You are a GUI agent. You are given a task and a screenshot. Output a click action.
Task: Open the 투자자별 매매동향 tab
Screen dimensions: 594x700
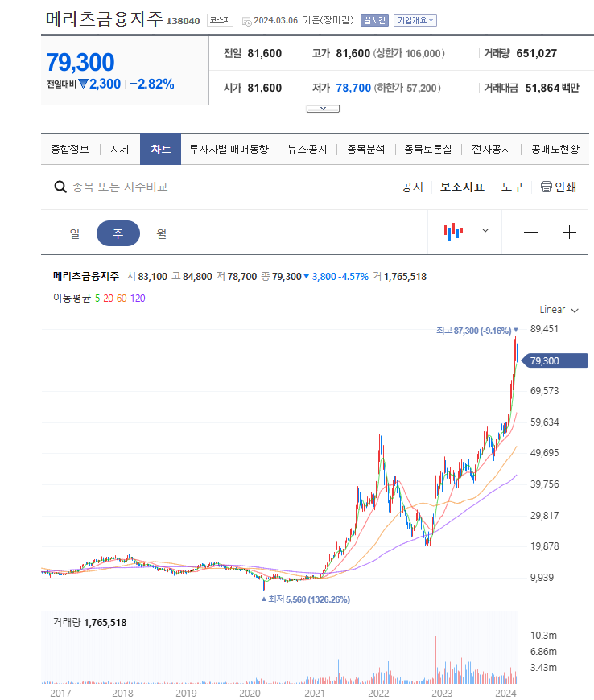(229, 149)
